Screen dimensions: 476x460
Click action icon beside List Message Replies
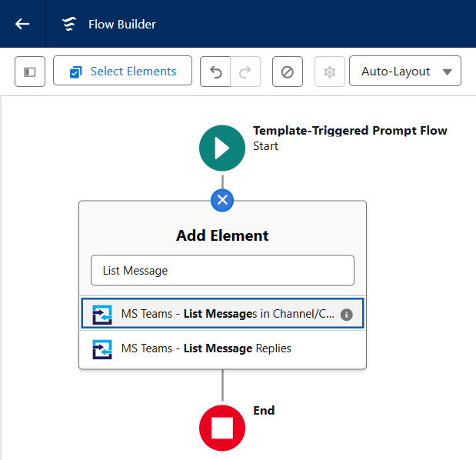click(102, 349)
